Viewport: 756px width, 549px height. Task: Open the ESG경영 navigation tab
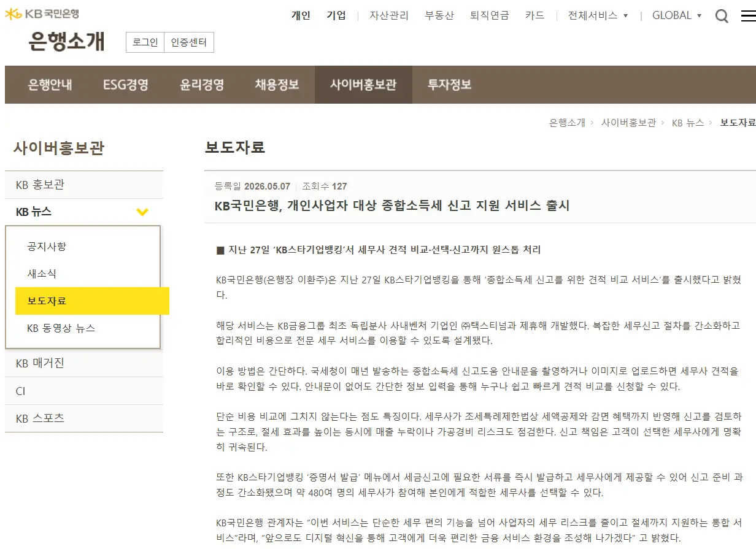point(126,85)
